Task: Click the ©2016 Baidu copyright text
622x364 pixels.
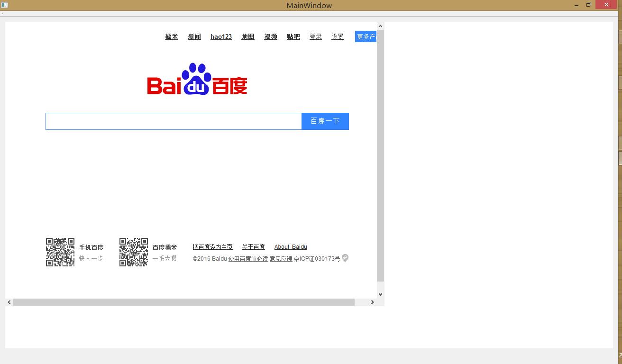Action: (x=210, y=259)
